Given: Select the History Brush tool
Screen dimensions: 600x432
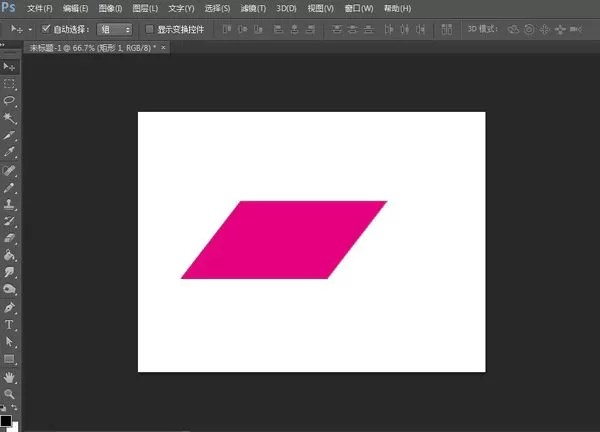Looking at the screenshot, I should [x=9, y=221].
